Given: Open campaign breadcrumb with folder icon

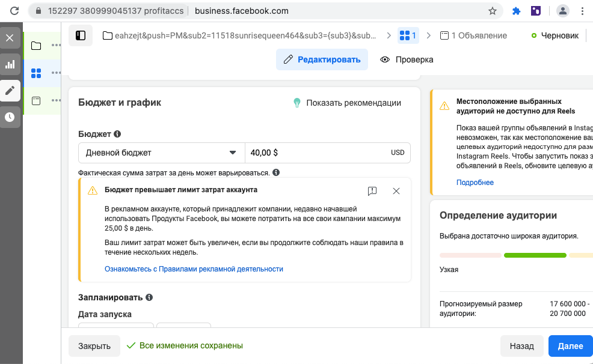Looking at the screenshot, I should 239,35.
